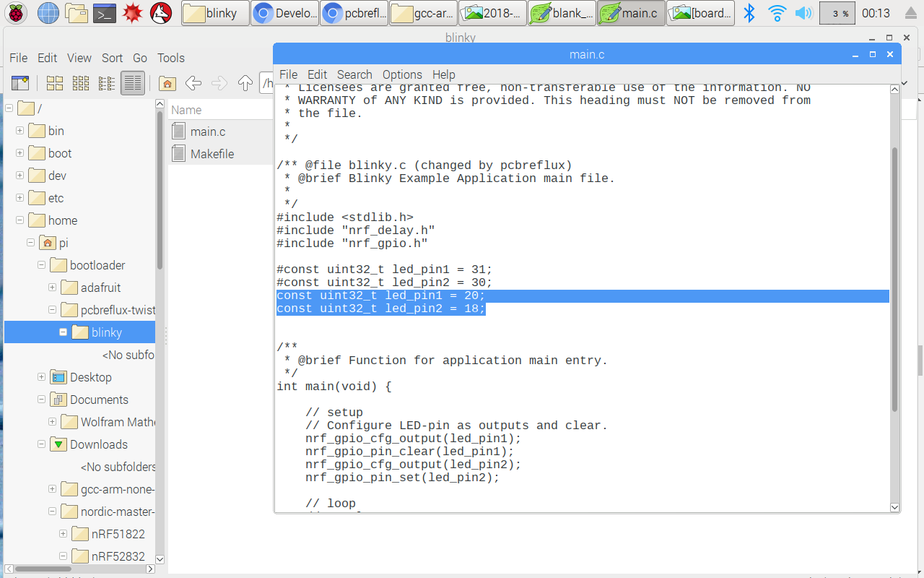Click the 00:13 clock in the panel
The image size is (924, 578).
pos(876,13)
